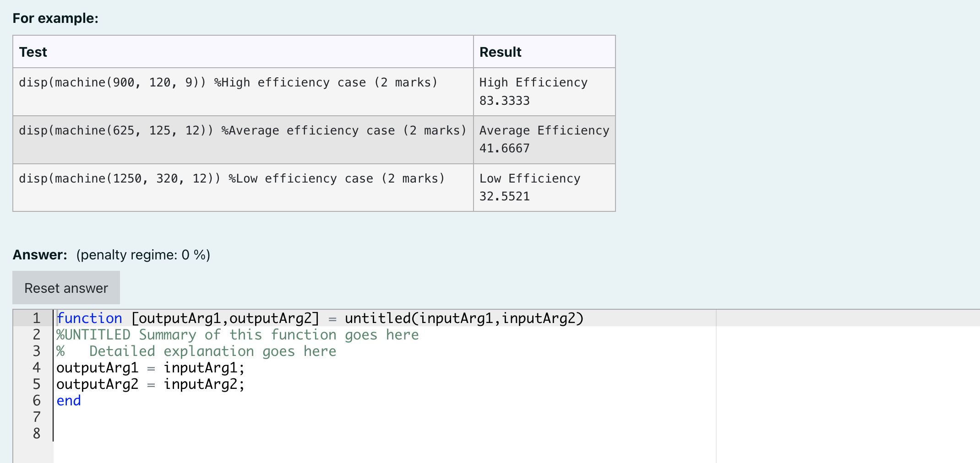The width and height of the screenshot is (980, 463).
Task: Click the end keyword on line 6
Action: tap(68, 400)
